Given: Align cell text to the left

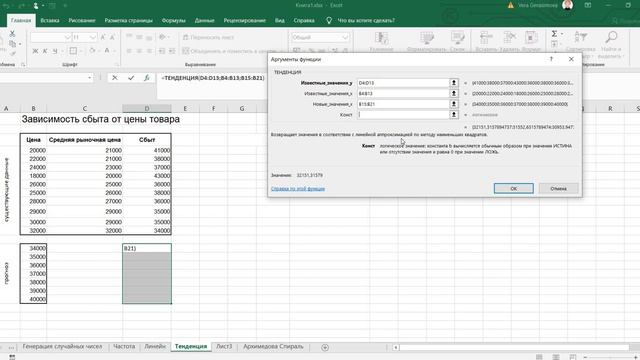Looking at the screenshot, I should tap(129, 51).
